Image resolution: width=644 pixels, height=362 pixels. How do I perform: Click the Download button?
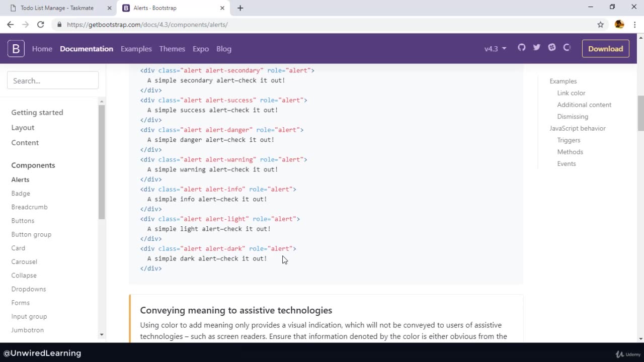(605, 49)
